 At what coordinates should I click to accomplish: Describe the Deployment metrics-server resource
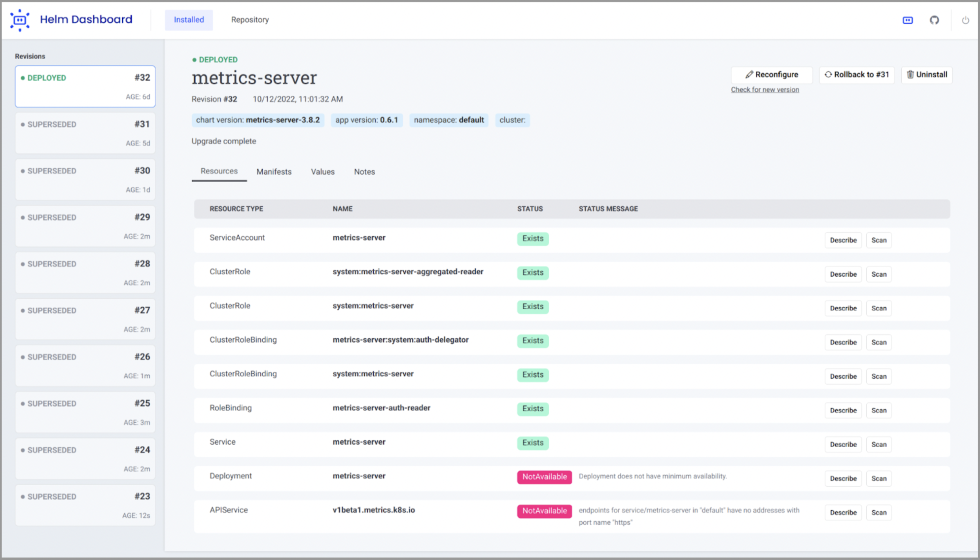coord(843,478)
